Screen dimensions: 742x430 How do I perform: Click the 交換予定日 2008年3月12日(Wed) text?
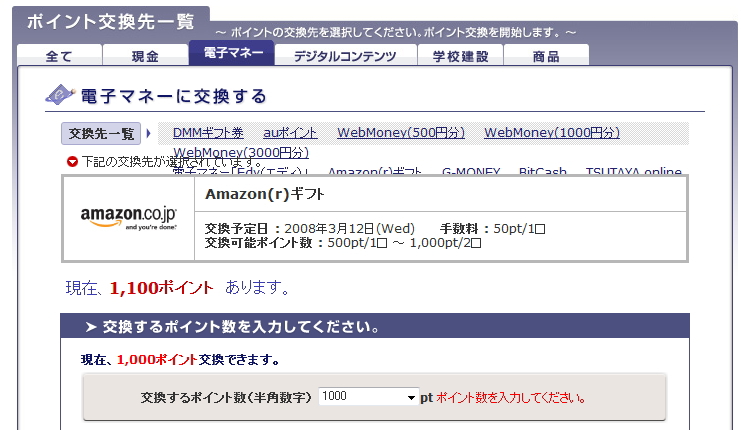click(x=310, y=228)
